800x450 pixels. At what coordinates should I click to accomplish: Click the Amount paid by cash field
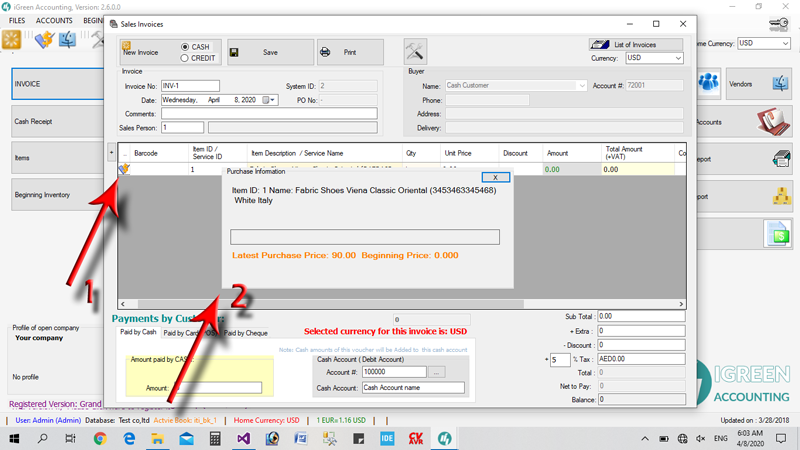click(218, 388)
